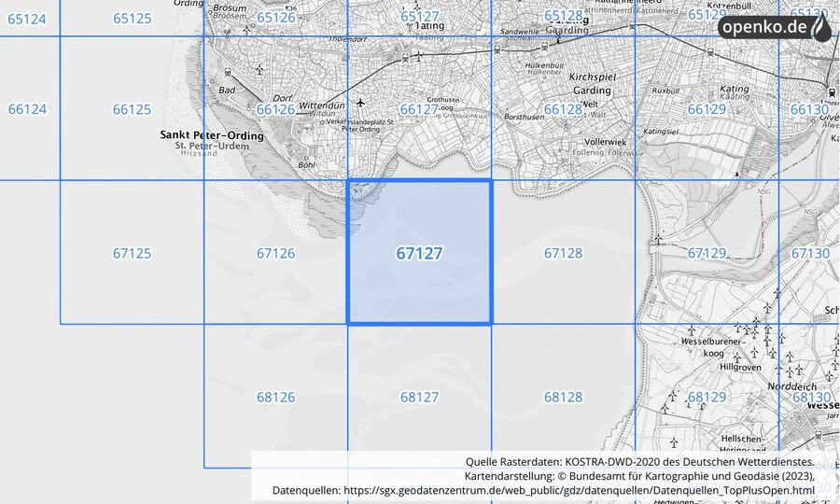Screen dimensions: 840x504
Task: Click grid cell label 68127
Action: pos(419,398)
